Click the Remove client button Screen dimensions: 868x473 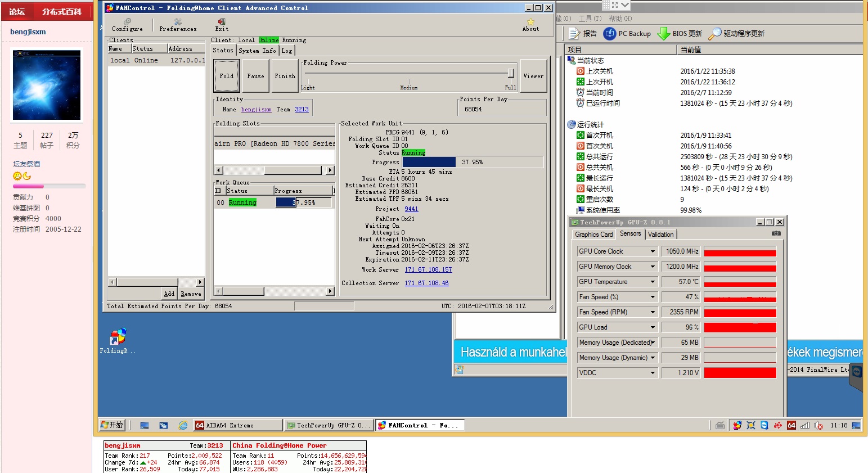pyautogui.click(x=191, y=294)
